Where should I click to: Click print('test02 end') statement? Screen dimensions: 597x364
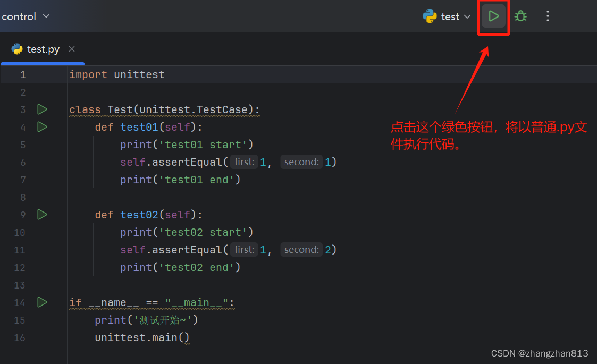(180, 267)
